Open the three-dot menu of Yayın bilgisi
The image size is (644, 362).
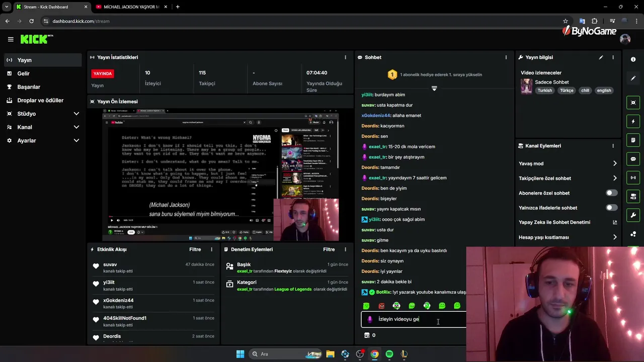613,57
